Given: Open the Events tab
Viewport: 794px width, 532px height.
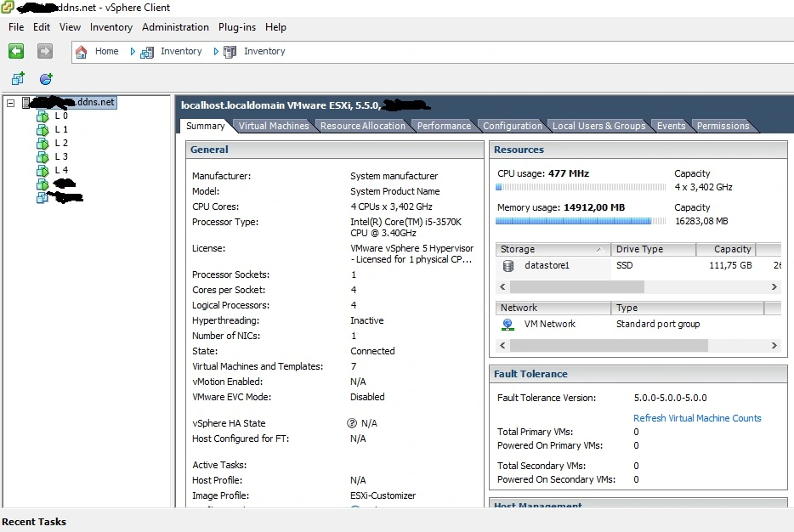Looking at the screenshot, I should 671,126.
